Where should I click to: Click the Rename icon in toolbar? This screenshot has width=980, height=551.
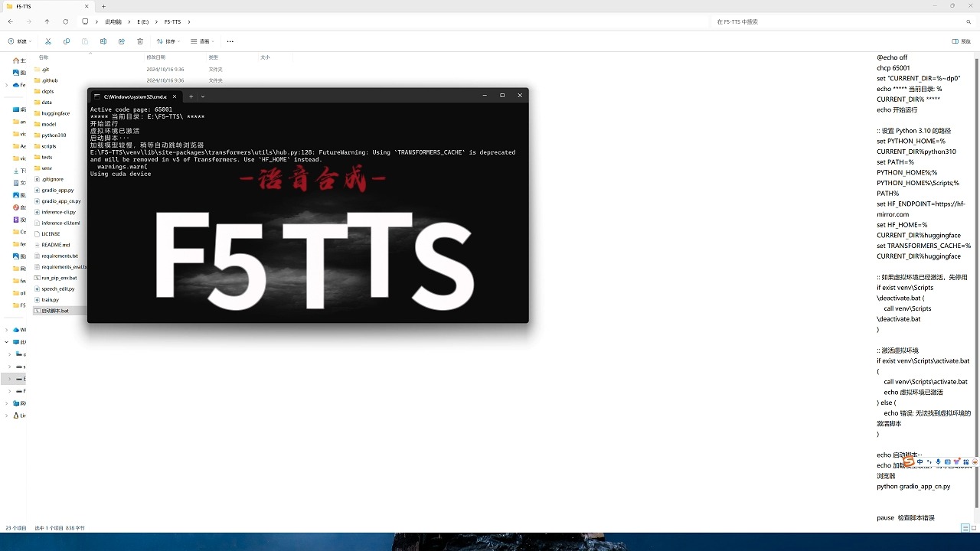[x=103, y=41]
